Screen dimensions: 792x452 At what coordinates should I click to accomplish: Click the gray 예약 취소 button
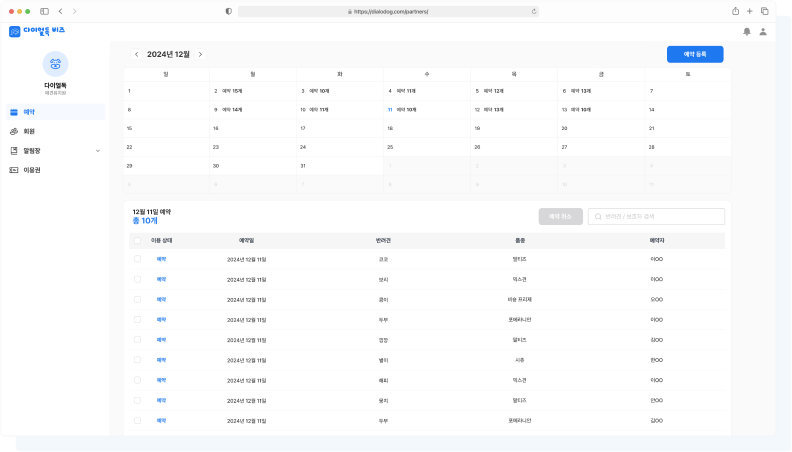coord(561,217)
